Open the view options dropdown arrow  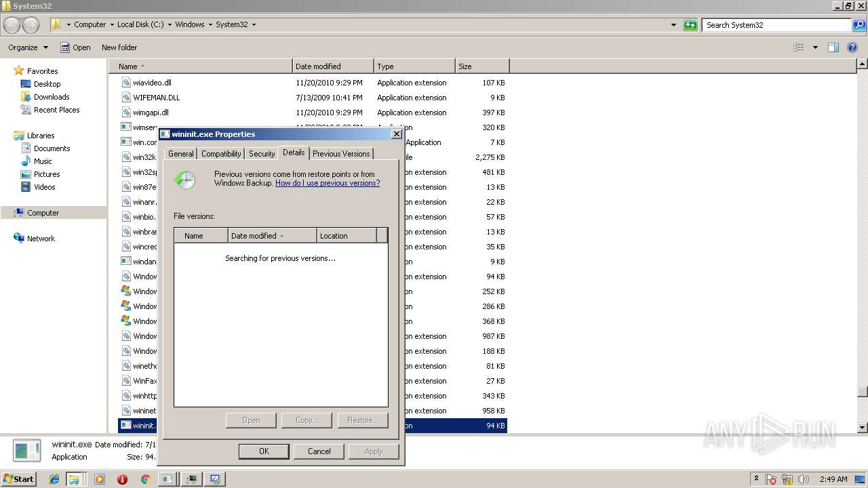815,47
